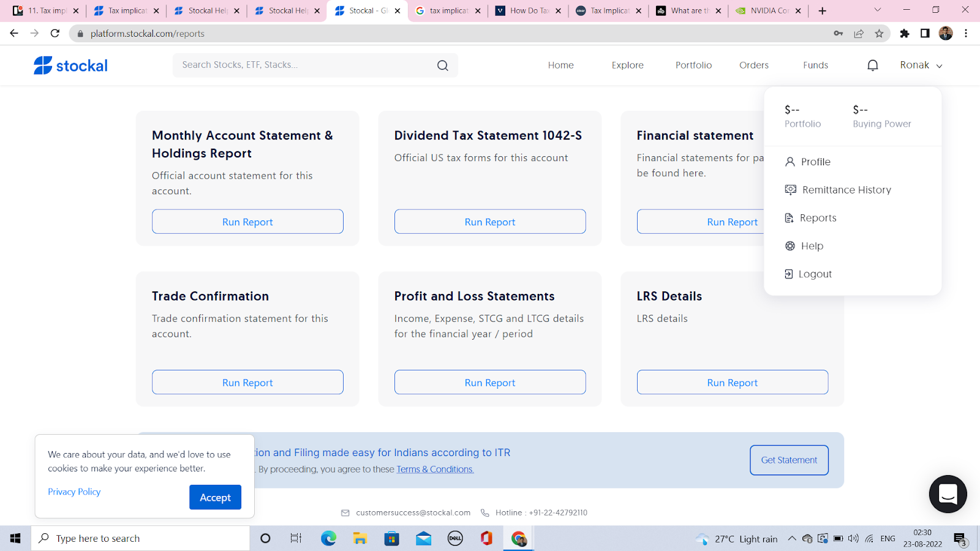Click the Get Statement button

point(789,460)
